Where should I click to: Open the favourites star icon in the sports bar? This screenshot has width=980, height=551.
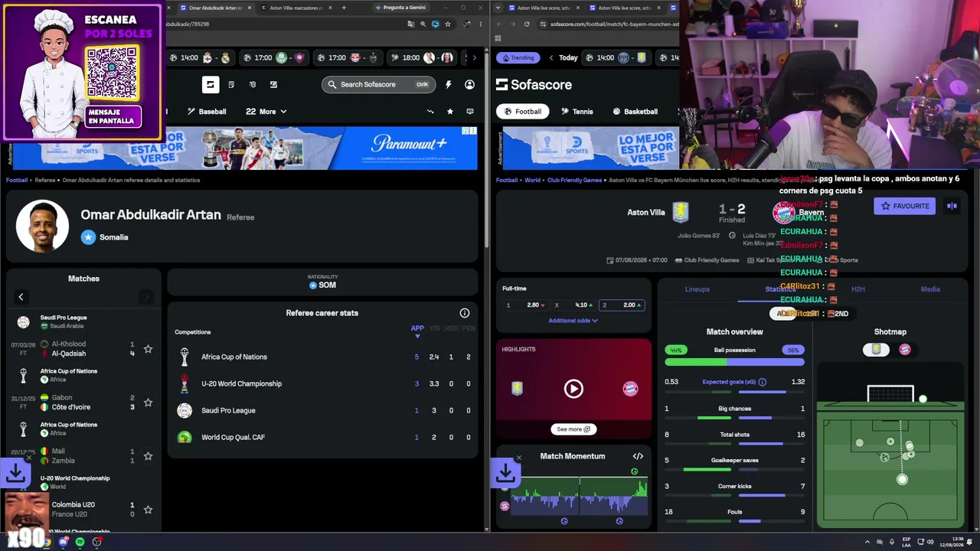coord(450,112)
